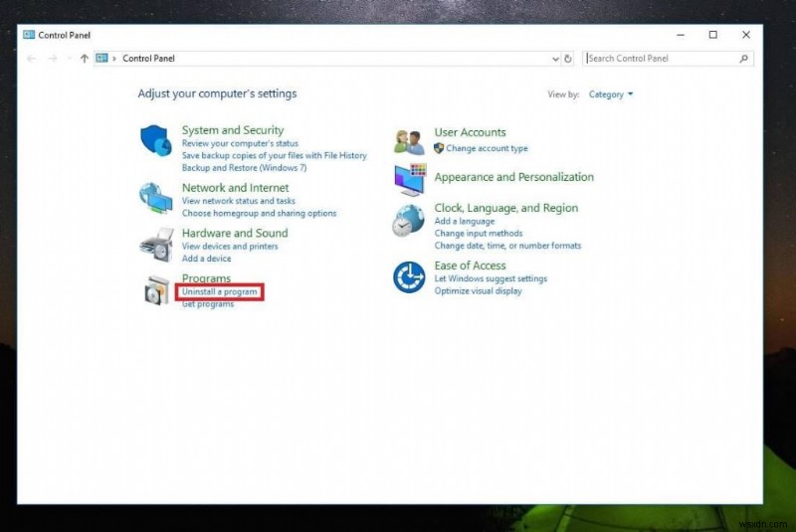Minimize the Control Panel window
Viewport: 796px width, 532px height.
coord(681,35)
